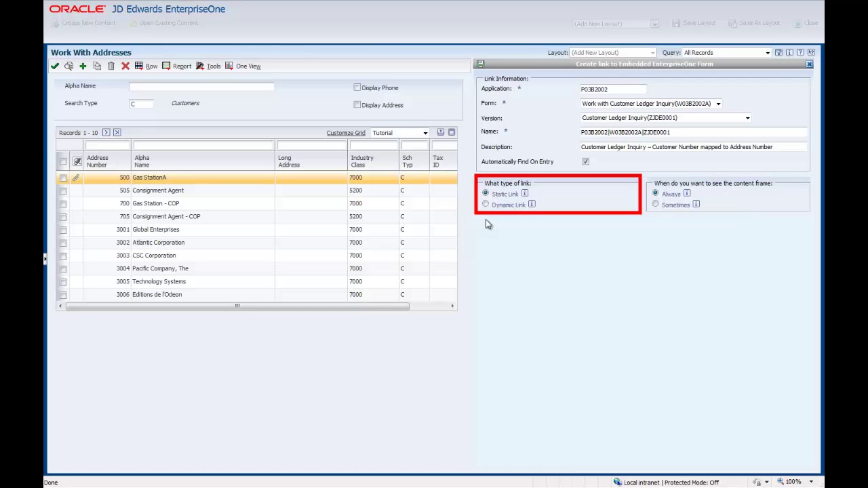Click the grid scrollbar left arrow
Viewport: 868px width, 488px height.
pos(60,306)
